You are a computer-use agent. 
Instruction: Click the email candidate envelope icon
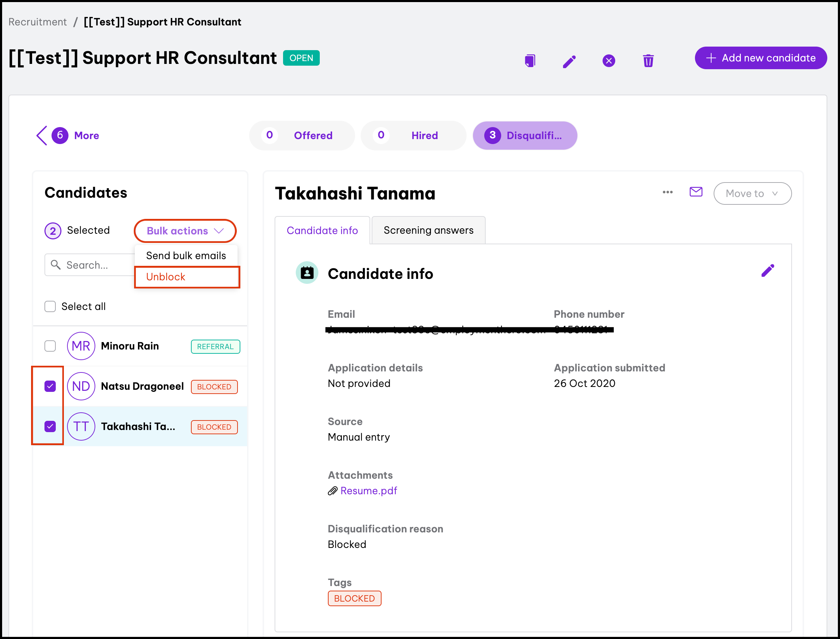point(696,192)
